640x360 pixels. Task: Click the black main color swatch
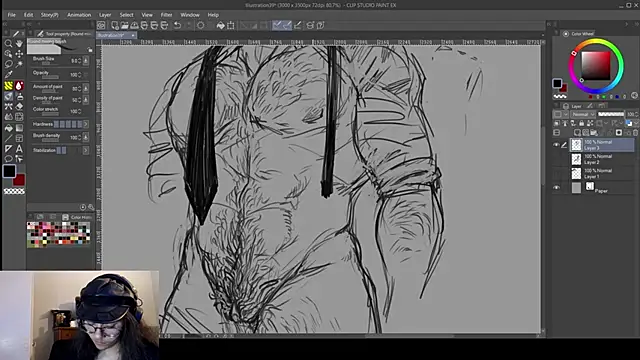tap(9, 171)
